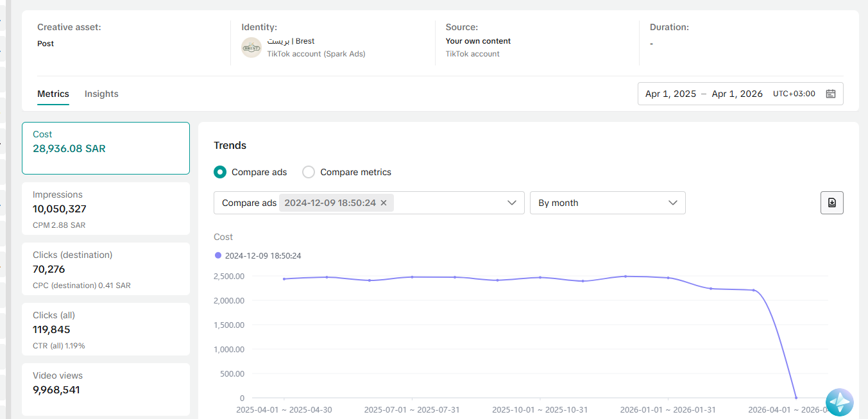This screenshot has width=868, height=419.
Task: Open the floating assistant star icon
Action: click(840, 403)
